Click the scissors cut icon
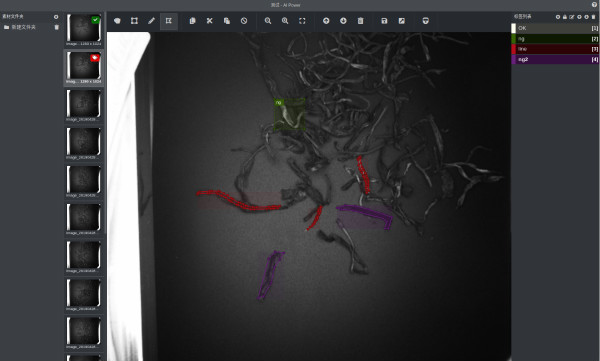 (210, 21)
